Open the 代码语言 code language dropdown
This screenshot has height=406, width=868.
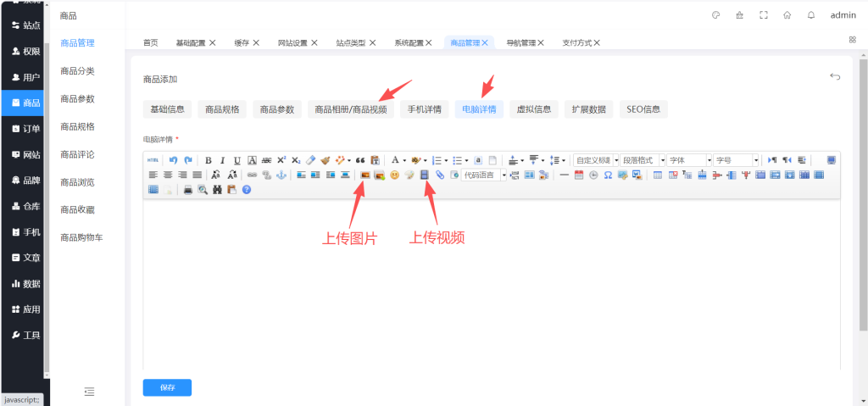coord(484,175)
